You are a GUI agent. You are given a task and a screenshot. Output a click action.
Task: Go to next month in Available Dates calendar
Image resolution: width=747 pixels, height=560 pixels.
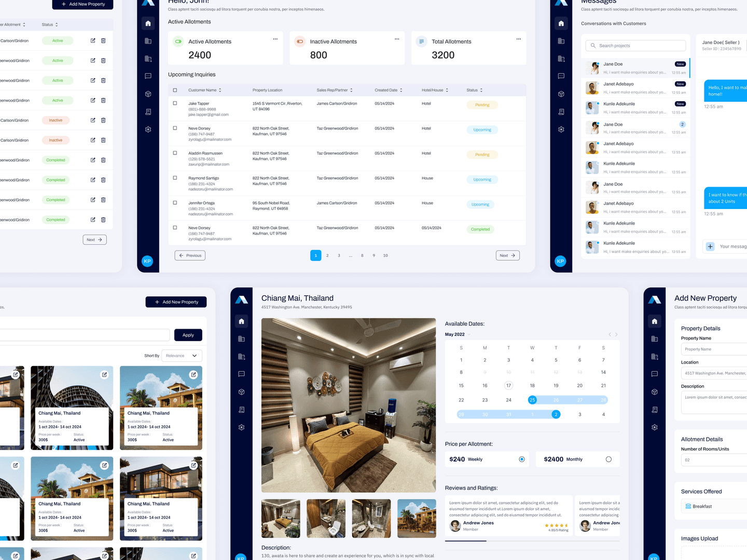(616, 334)
